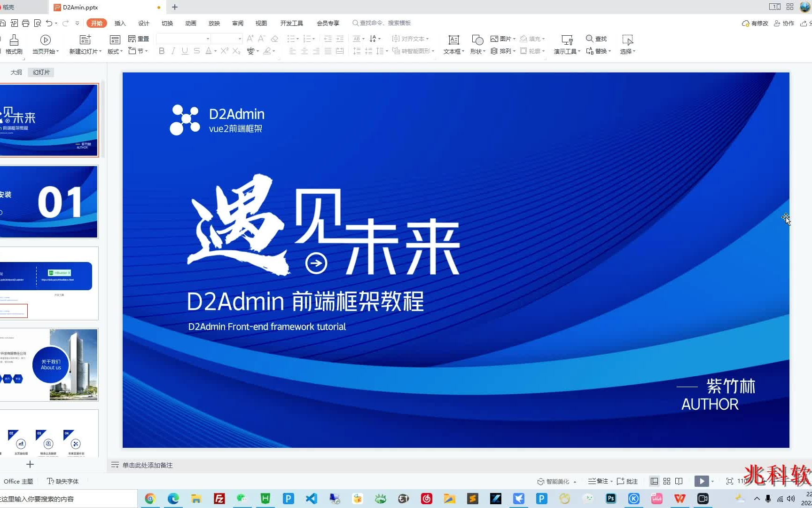Viewport: 812px width, 508px height.
Task: Add new tab with plus button
Action: (x=175, y=7)
